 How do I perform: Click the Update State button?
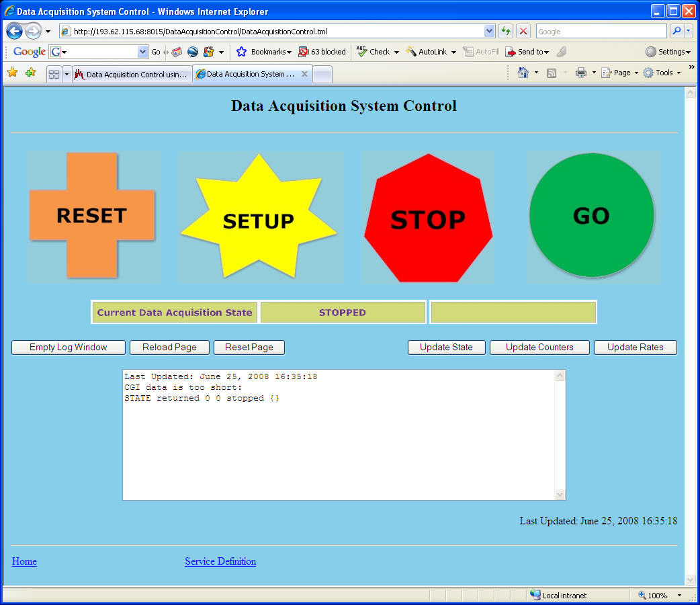click(446, 348)
